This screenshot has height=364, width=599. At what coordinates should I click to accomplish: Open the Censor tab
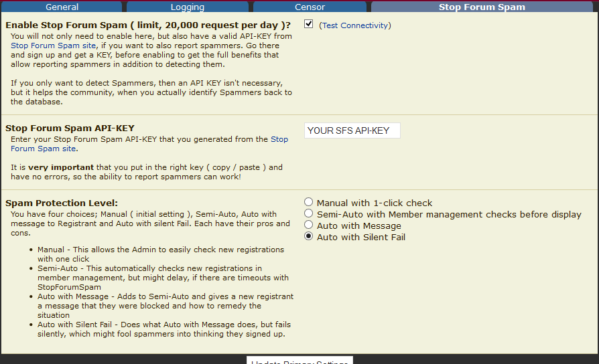[310, 7]
